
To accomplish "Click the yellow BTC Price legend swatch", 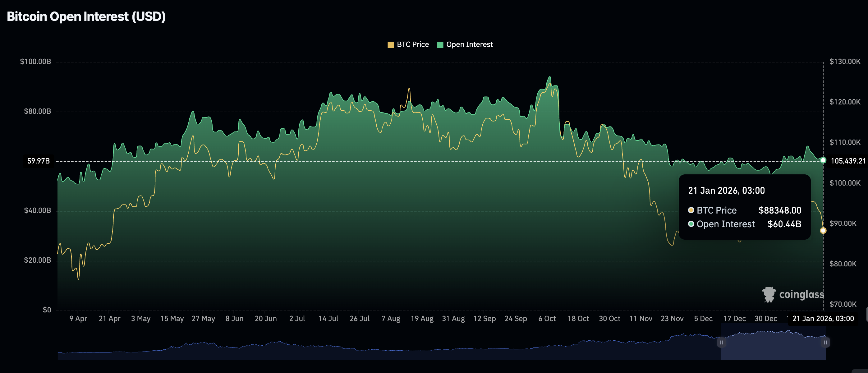I will click(391, 45).
